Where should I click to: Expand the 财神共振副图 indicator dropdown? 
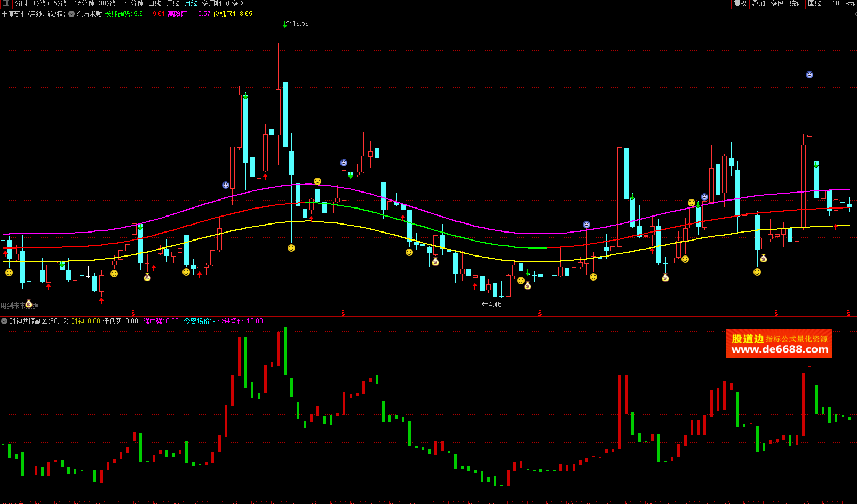(x=4, y=321)
